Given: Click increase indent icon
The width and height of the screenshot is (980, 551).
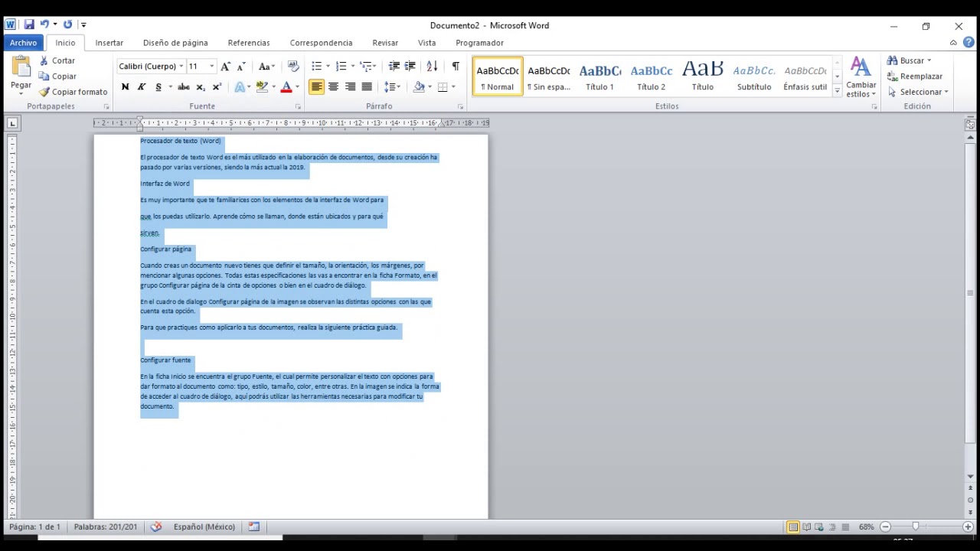Looking at the screenshot, I should tap(410, 67).
